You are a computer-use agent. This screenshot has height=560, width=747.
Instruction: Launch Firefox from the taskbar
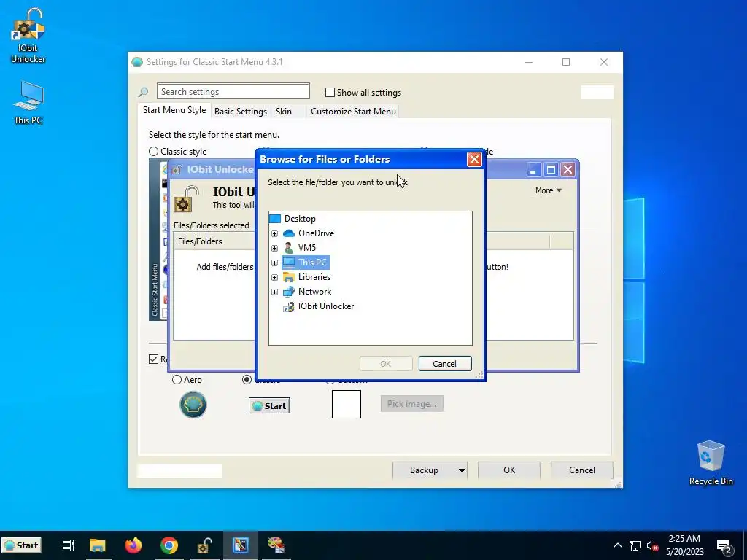click(133, 545)
